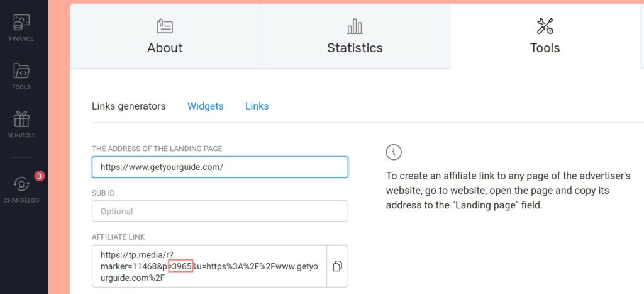
Task: Click the affiliate link text box
Action: pyautogui.click(x=209, y=266)
